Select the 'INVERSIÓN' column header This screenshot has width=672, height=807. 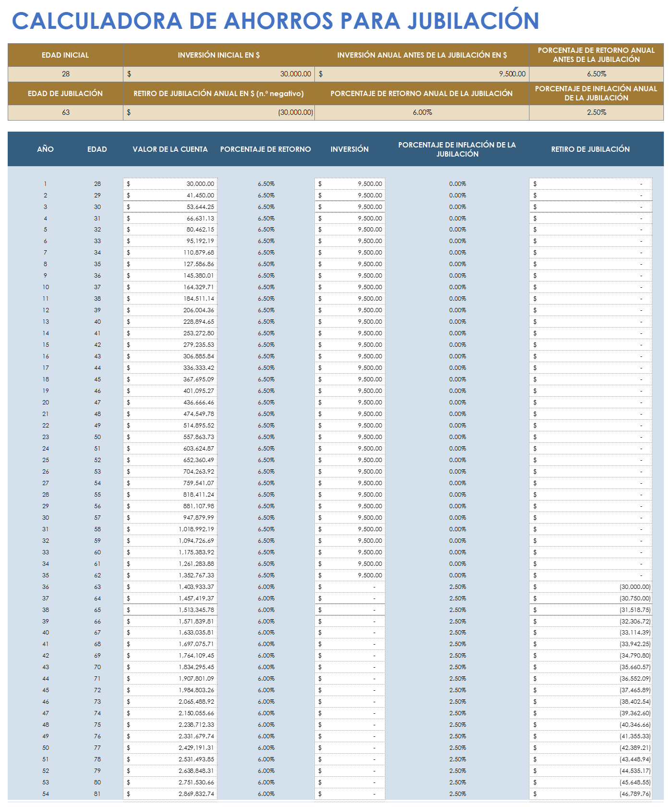tap(349, 149)
